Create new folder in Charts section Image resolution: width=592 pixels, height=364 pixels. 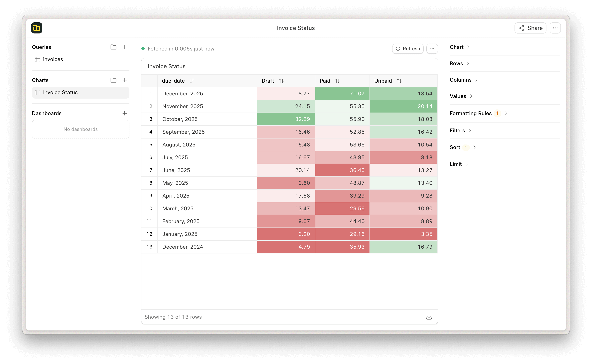[x=113, y=80]
